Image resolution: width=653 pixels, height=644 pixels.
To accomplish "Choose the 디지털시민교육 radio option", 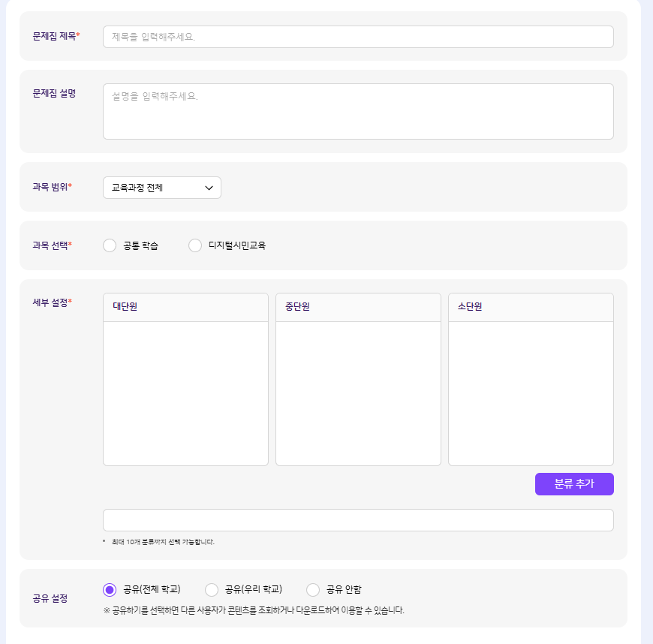I will click(196, 245).
